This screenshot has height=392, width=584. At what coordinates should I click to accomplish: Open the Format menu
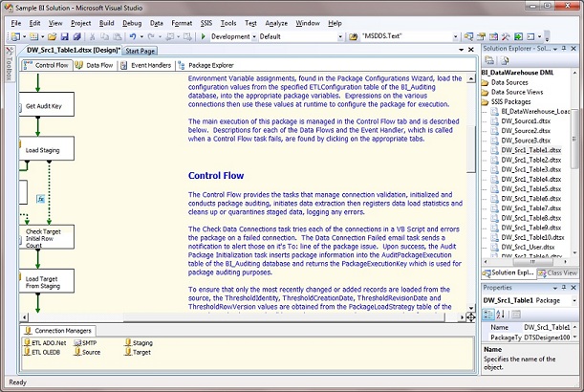point(182,23)
